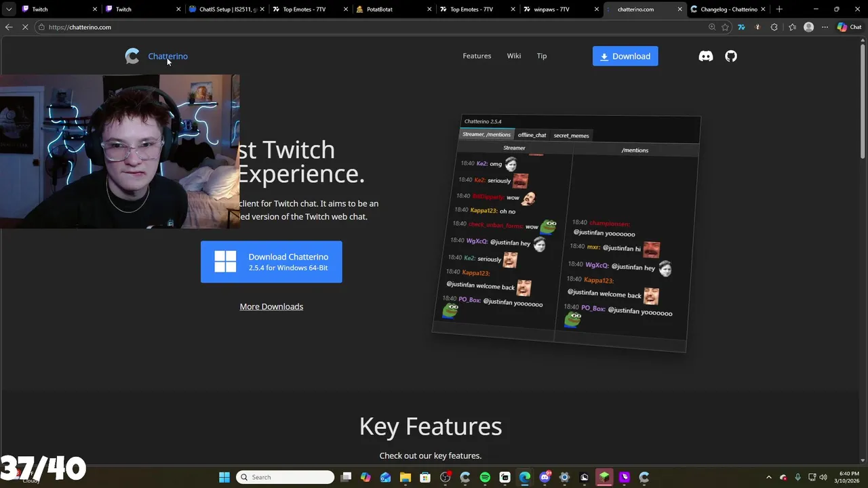868x488 pixels.
Task: Stop the page loading with the X button
Action: tap(25, 27)
